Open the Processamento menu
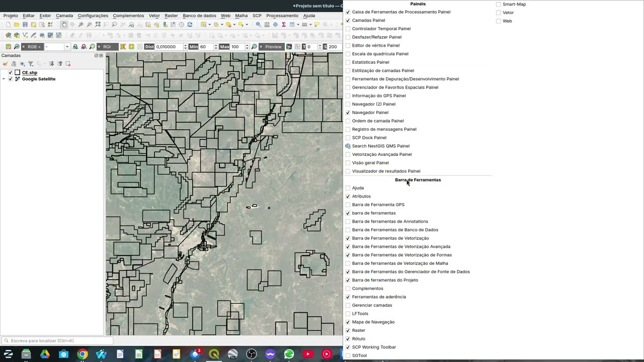Viewport: 644px width, 362px height. pos(282,16)
